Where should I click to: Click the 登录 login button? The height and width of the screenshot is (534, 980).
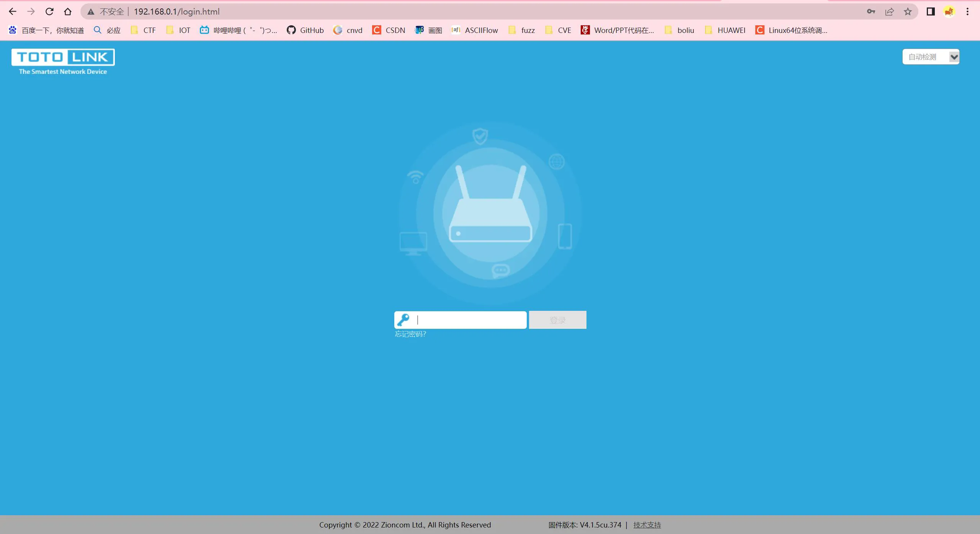[x=557, y=320]
